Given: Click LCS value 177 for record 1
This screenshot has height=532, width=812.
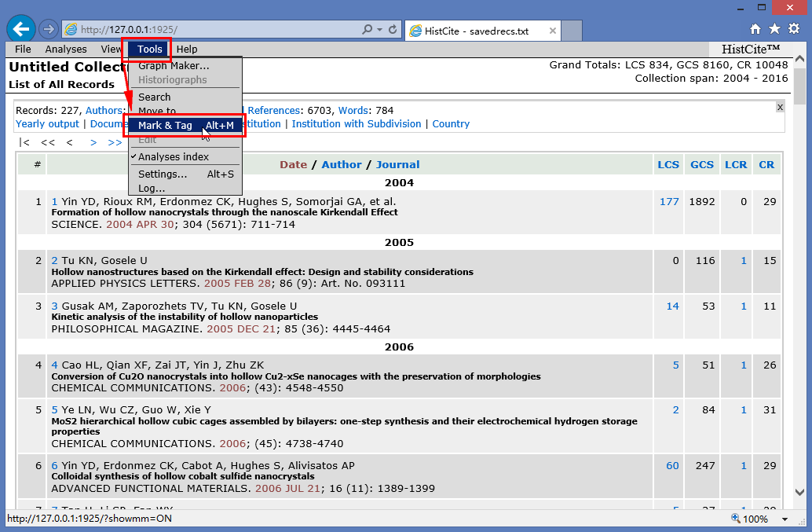Looking at the screenshot, I should coord(669,201).
